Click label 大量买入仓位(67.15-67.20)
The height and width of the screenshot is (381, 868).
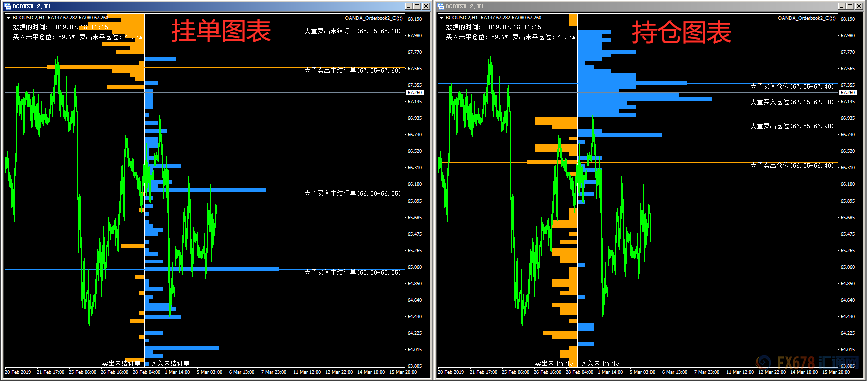click(792, 102)
